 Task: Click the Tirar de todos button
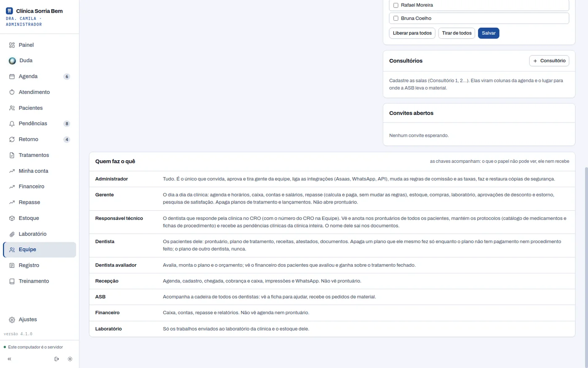[x=457, y=33]
